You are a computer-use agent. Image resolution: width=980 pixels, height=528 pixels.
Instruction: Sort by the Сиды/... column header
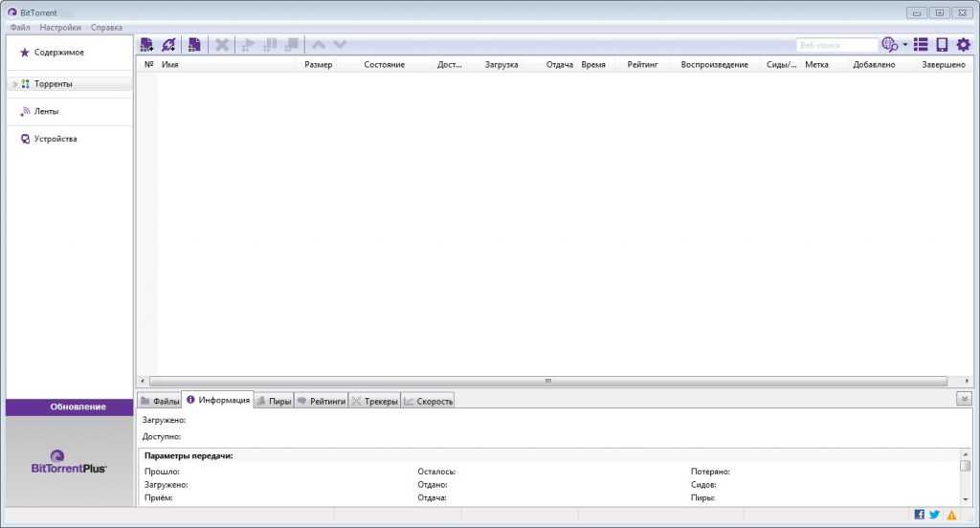[781, 64]
